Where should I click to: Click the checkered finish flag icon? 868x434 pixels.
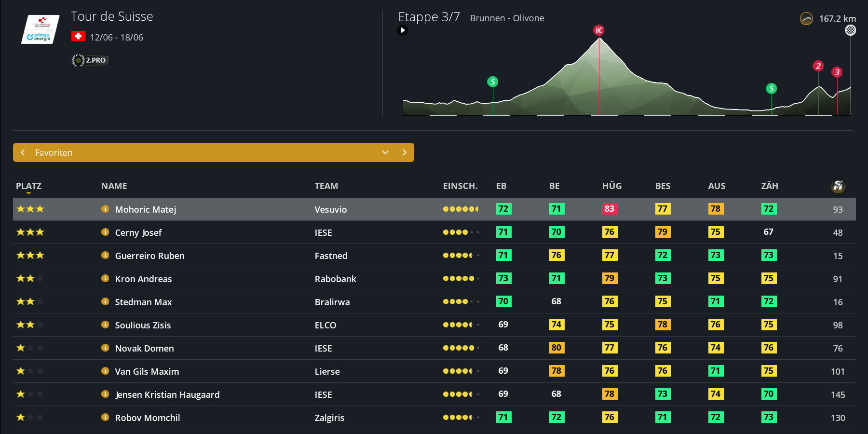tap(850, 30)
